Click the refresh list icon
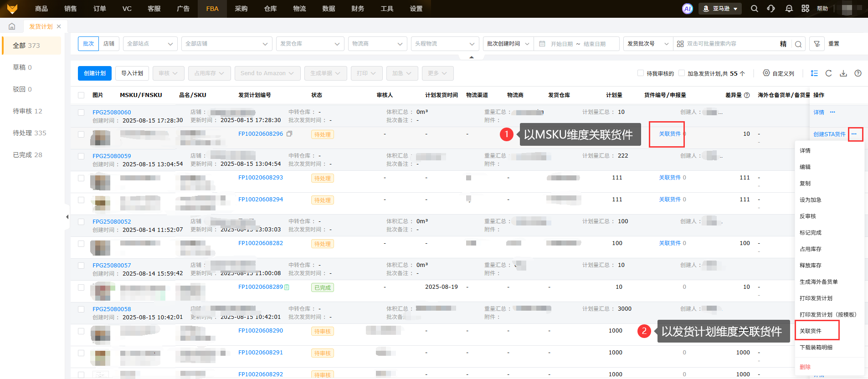Image resolution: width=868 pixels, height=379 pixels. click(828, 73)
